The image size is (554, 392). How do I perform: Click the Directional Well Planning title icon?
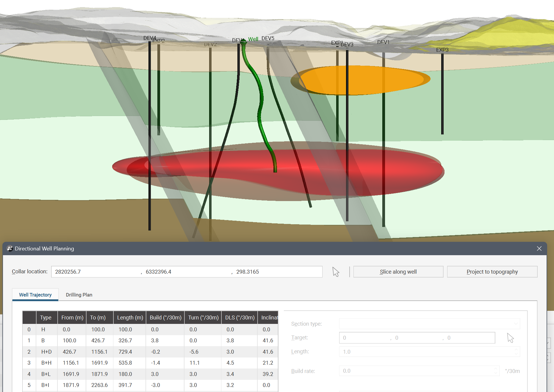(x=10, y=249)
